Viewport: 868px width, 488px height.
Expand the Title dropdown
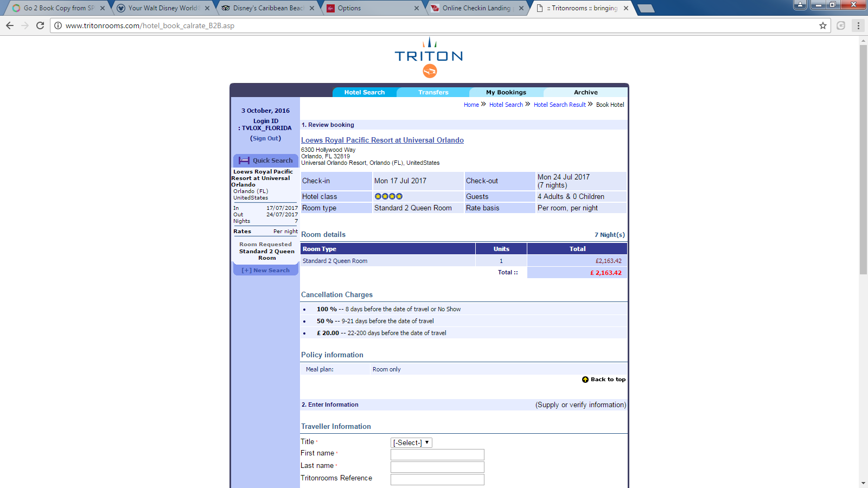(411, 442)
